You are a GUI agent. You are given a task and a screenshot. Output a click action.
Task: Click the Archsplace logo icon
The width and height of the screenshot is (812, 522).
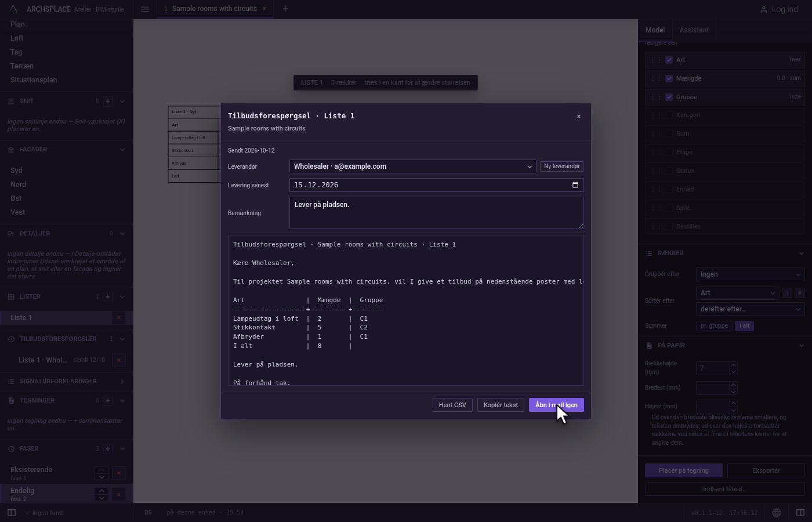14,9
